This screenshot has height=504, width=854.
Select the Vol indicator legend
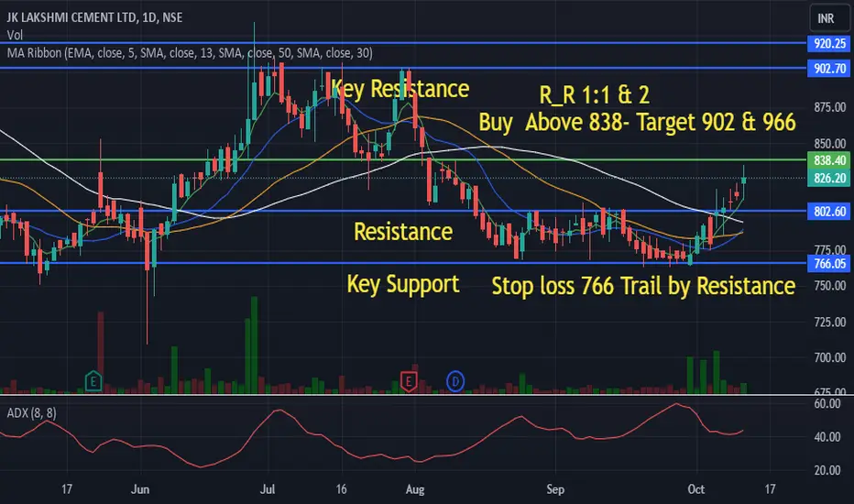pyautogui.click(x=15, y=36)
